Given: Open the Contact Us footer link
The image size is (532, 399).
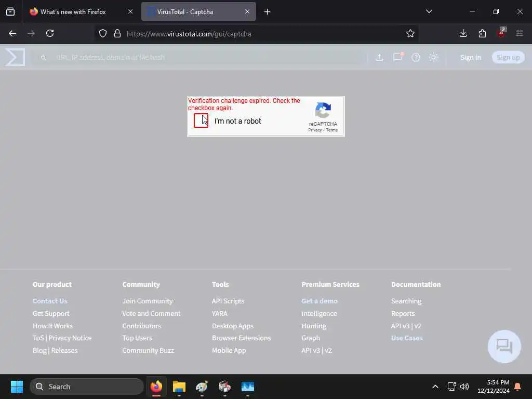Looking at the screenshot, I should coord(50,301).
